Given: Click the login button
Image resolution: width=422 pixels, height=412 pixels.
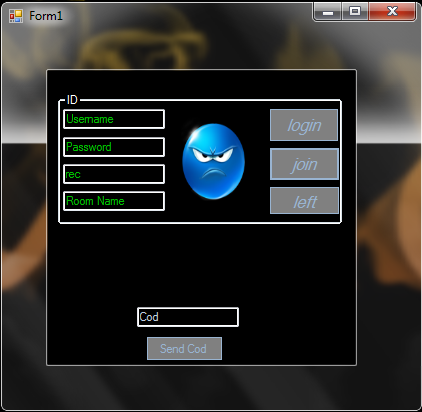Looking at the screenshot, I should pos(304,125).
